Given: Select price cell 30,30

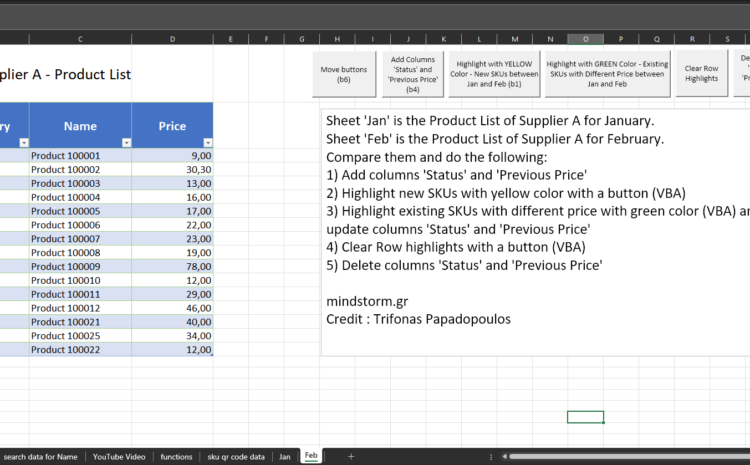Looking at the screenshot, I should coord(172,169).
